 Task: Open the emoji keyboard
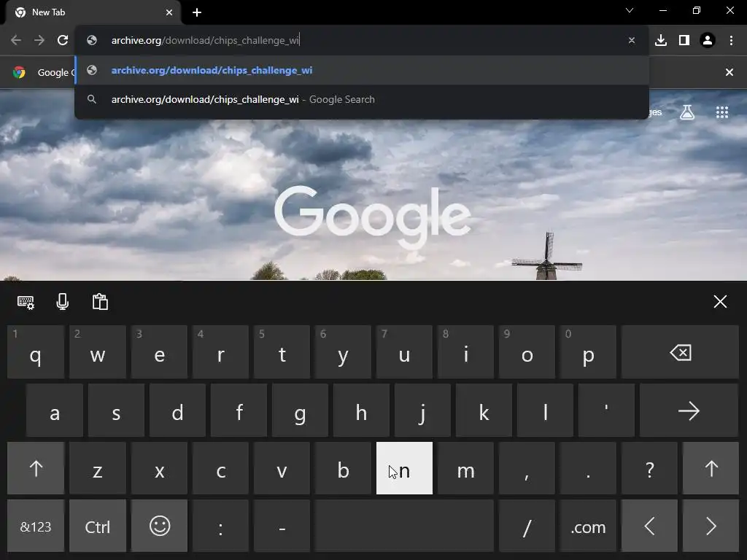click(x=160, y=526)
